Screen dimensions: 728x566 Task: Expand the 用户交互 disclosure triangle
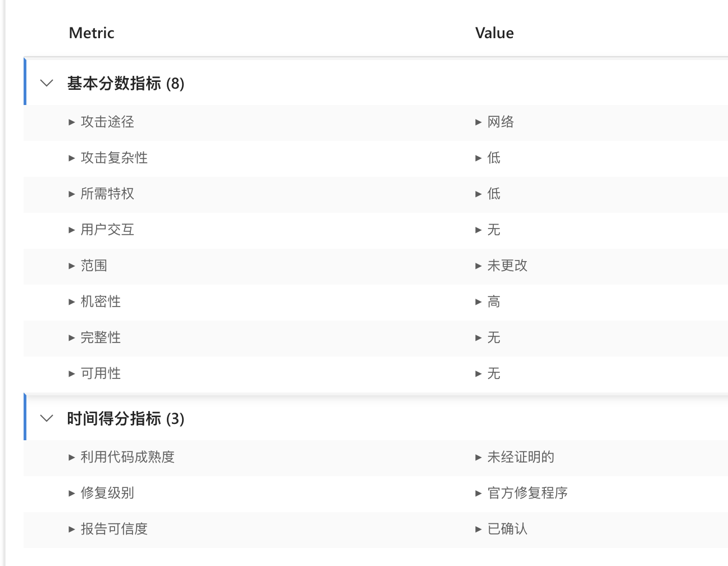click(x=71, y=230)
